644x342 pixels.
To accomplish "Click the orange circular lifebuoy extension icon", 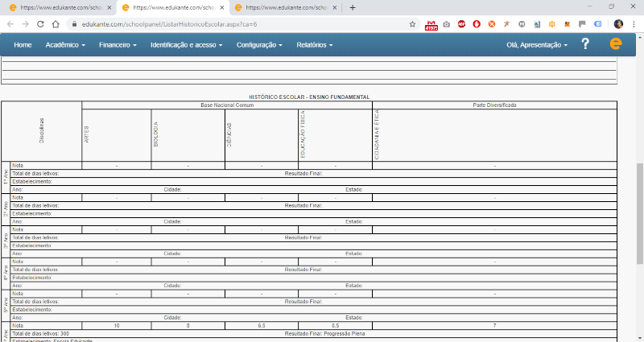I will (492, 24).
